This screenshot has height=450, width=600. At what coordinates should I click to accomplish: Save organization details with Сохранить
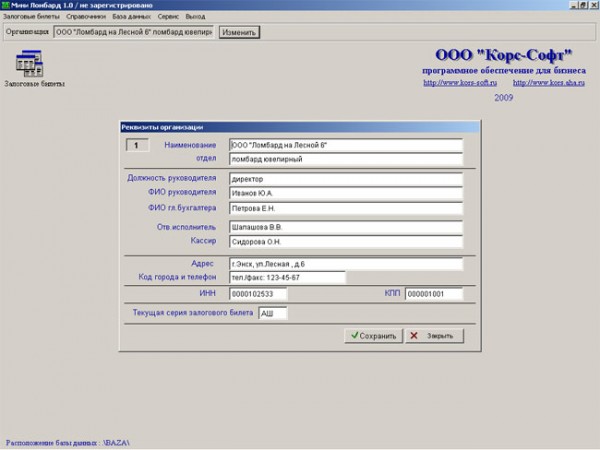pyautogui.click(x=373, y=336)
